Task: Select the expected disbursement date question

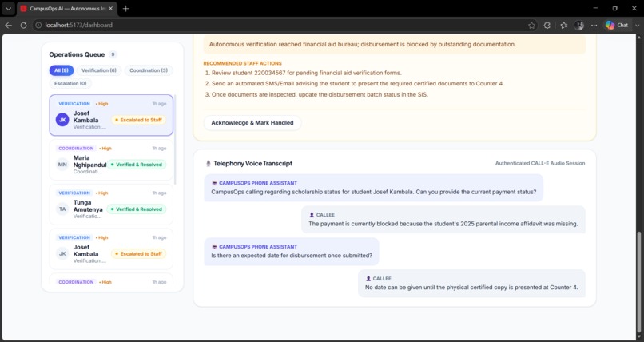Action: pos(292,251)
